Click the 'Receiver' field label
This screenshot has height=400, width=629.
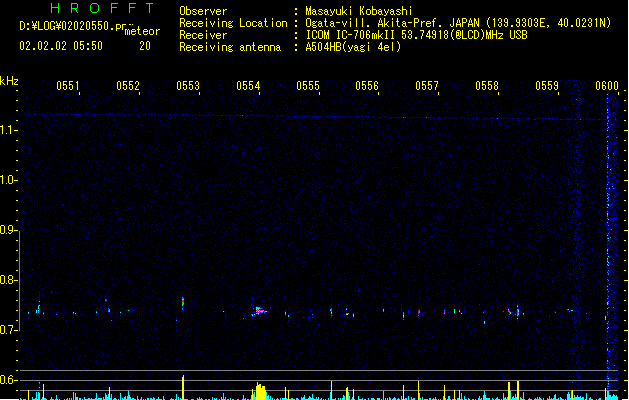point(203,35)
